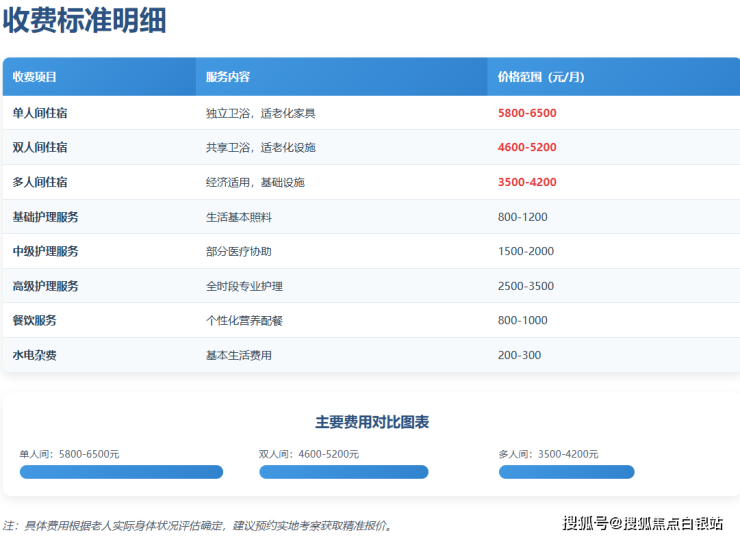Click the 主要费用对比图表 chart heading

point(372,423)
